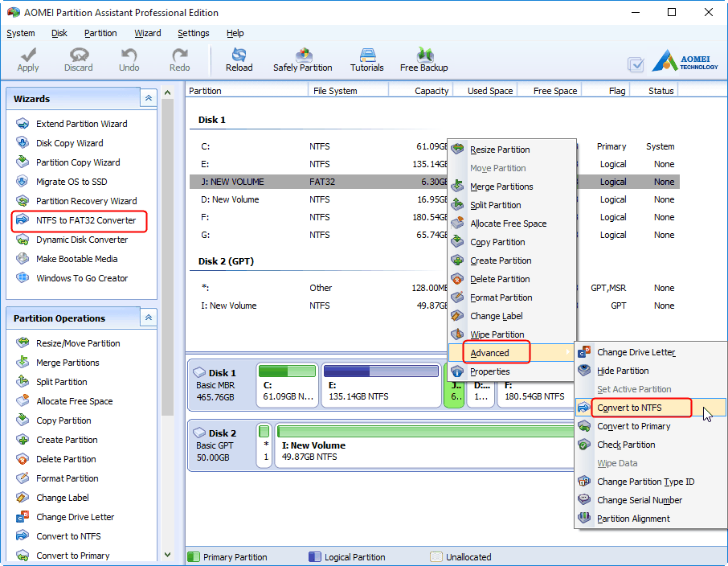
Task: Click sidebar scrollbar up arrow
Action: coord(168,92)
